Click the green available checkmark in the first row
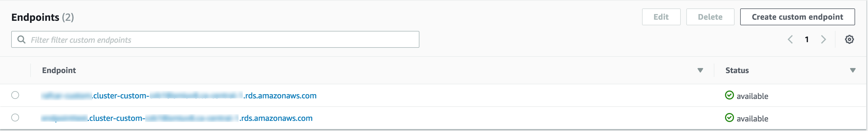Screen dimensions: 868x131 729,95
